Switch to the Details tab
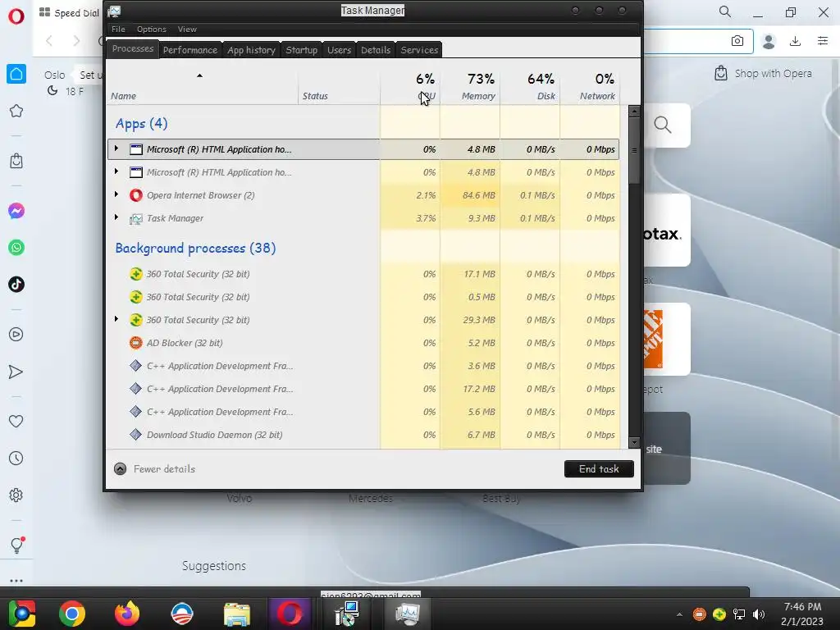This screenshot has height=630, width=840. pos(376,50)
